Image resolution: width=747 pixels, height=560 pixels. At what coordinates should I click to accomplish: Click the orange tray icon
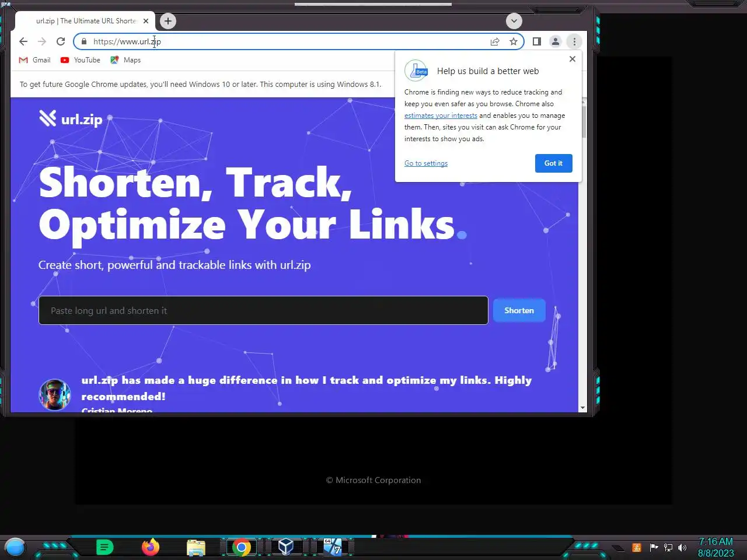(637, 547)
